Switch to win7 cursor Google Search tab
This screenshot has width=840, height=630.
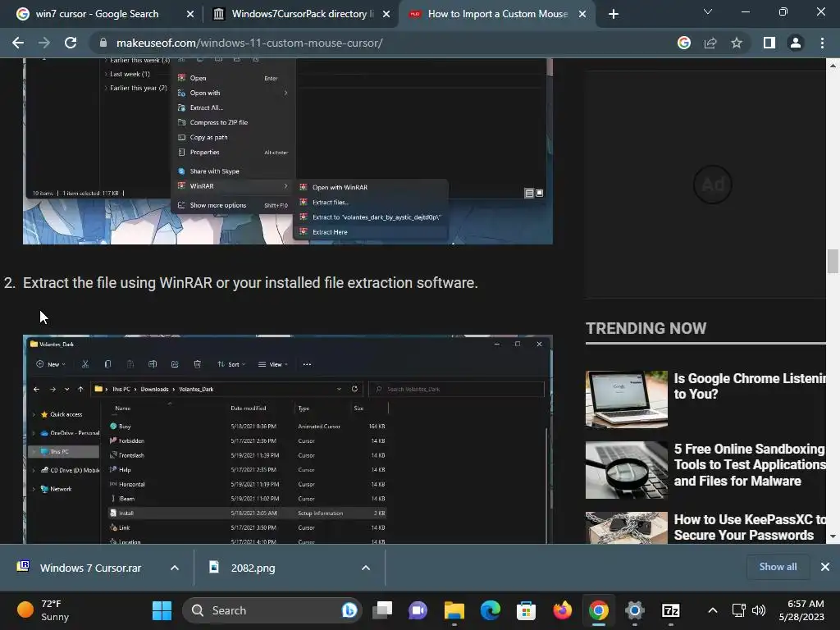[x=97, y=14]
